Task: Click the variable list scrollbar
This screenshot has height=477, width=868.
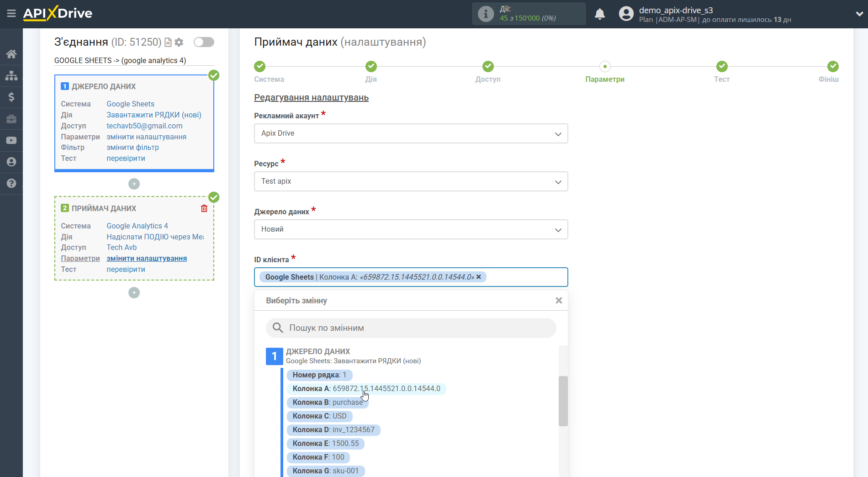Action: pos(563,401)
